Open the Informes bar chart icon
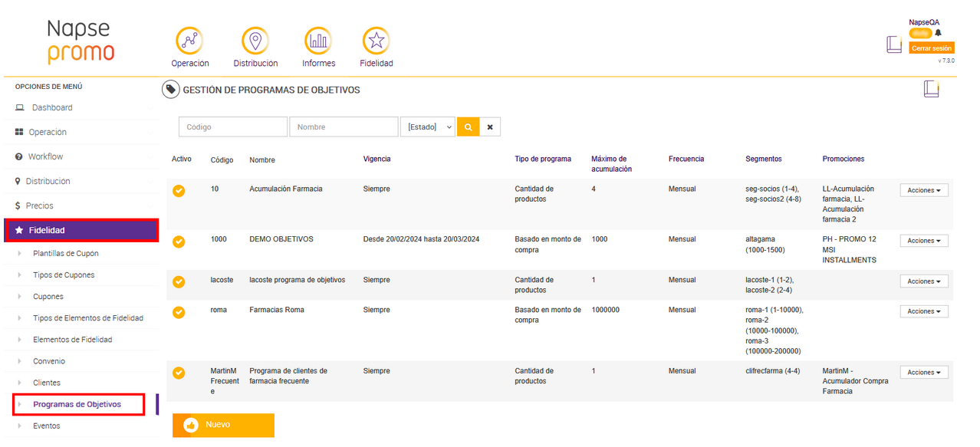The image size is (980, 447). tap(318, 41)
